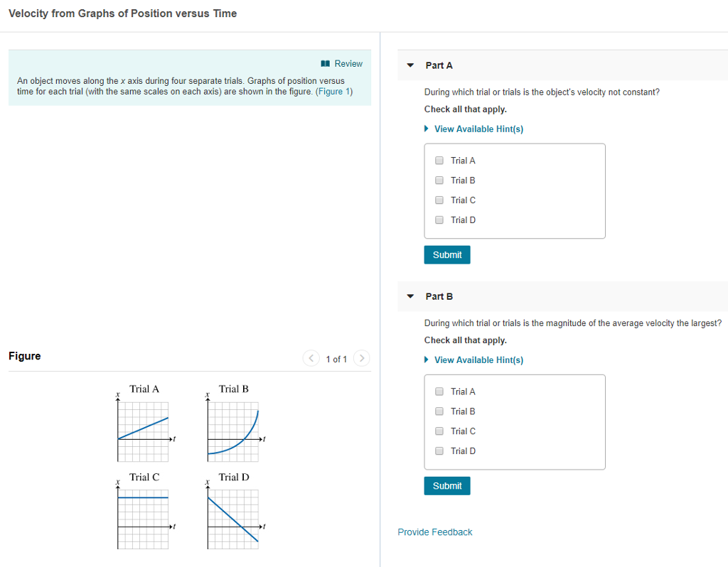Click the page indicator showing 1 of 1
Image resolution: width=728 pixels, height=567 pixels.
click(336, 359)
